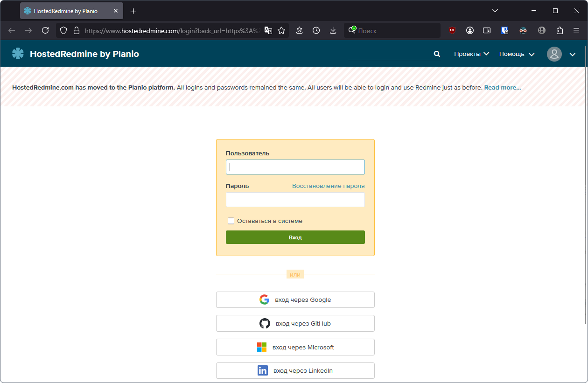Click the address bar URL text
Viewport: 588px width, 383px height.
(173, 30)
